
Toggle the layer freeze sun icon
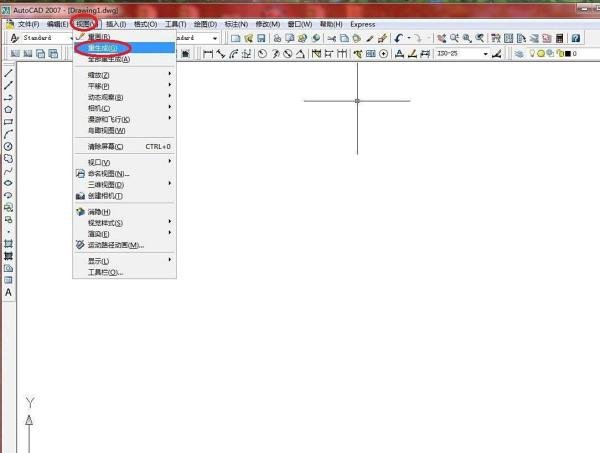pyautogui.click(x=540, y=54)
